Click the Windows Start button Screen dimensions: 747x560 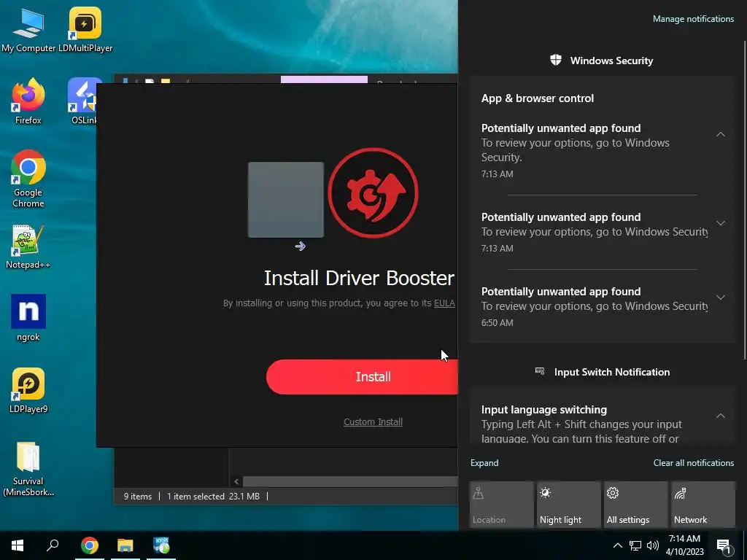18,545
